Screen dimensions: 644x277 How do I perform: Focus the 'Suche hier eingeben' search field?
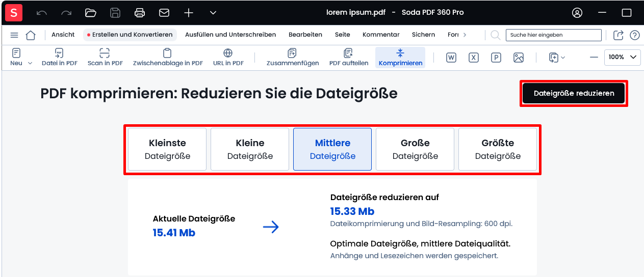tap(554, 35)
